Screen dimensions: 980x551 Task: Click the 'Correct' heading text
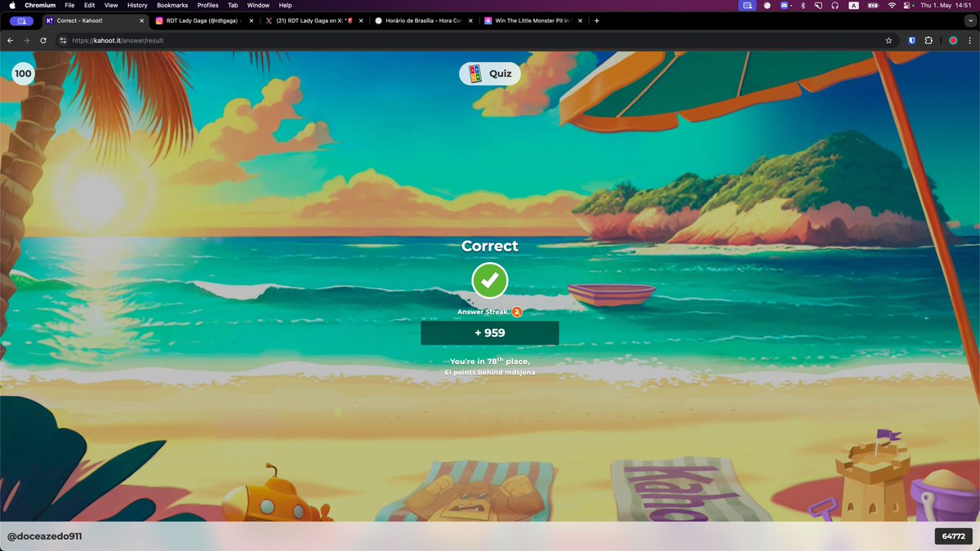pyautogui.click(x=490, y=246)
